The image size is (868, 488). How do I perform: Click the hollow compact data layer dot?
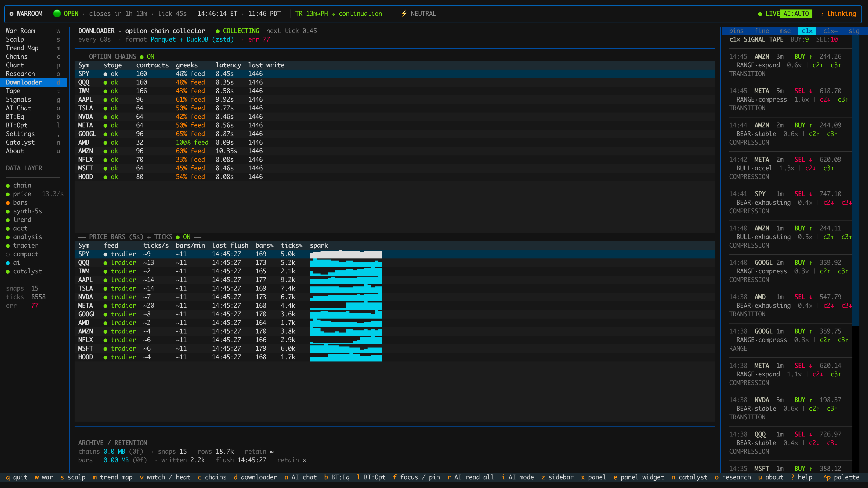click(x=8, y=254)
